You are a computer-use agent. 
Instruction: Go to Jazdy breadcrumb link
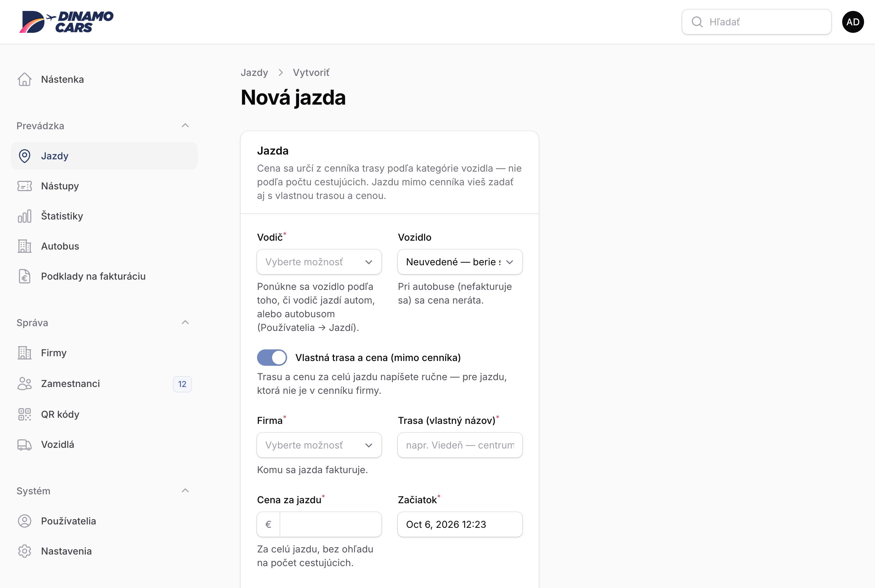(254, 73)
